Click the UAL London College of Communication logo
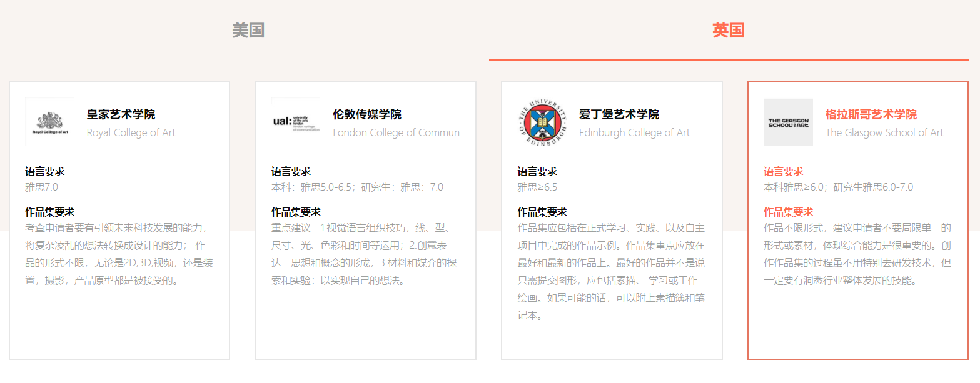980x383 pixels. 296,122
